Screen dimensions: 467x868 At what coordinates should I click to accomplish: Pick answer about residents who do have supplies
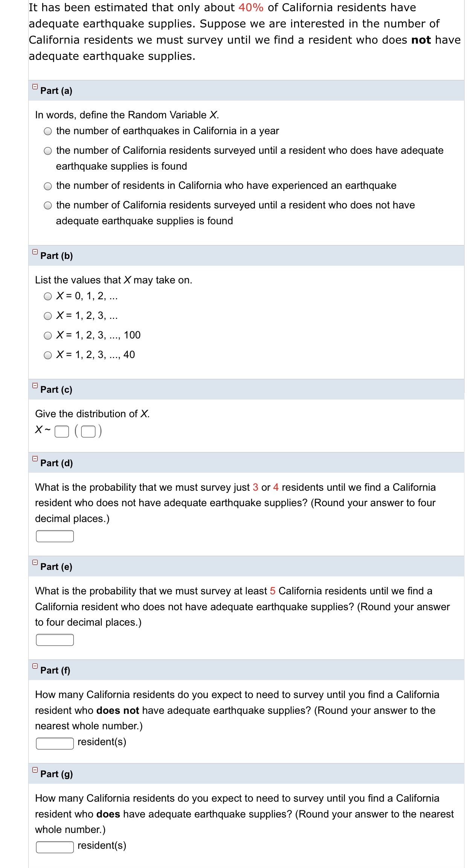pos(47,150)
